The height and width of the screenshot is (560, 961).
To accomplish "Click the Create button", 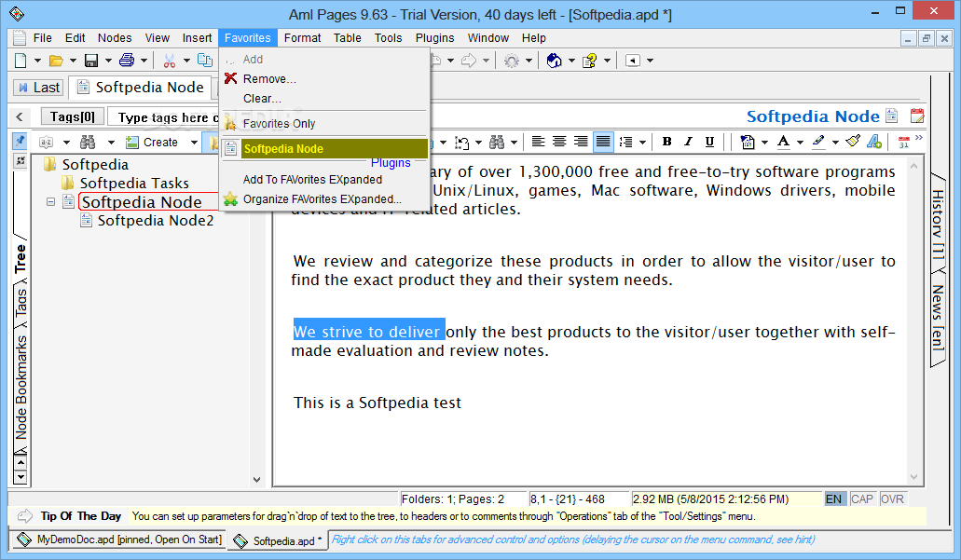I will pyautogui.click(x=152, y=143).
